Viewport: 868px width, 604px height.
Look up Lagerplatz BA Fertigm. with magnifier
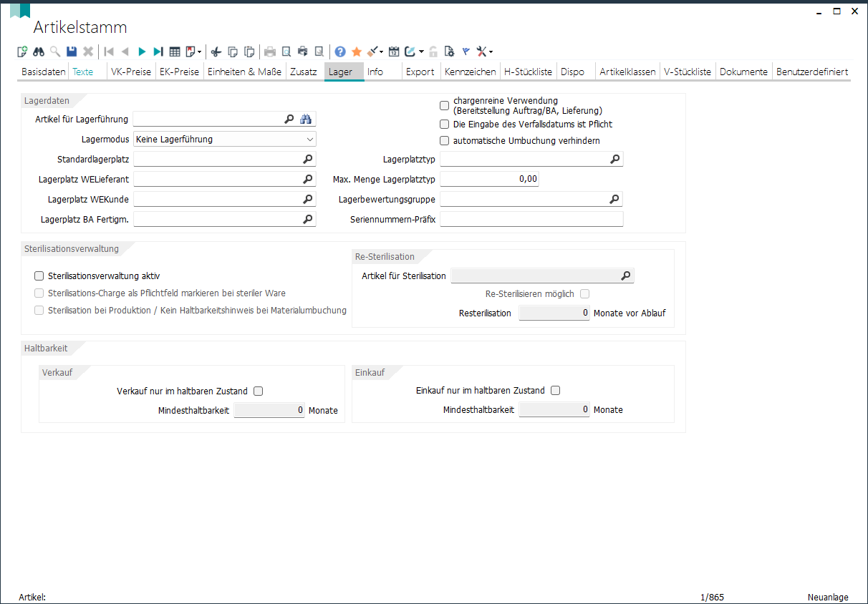tap(307, 220)
